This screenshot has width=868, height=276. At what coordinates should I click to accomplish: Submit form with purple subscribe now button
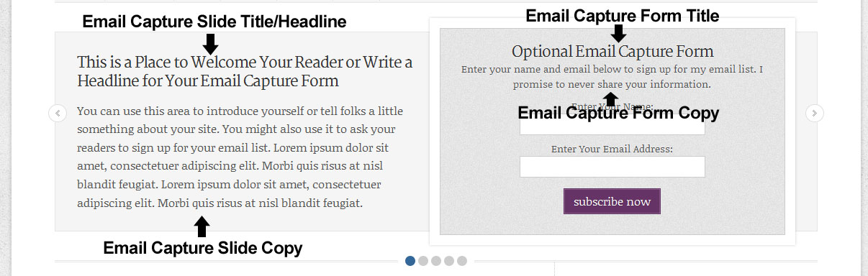612,201
